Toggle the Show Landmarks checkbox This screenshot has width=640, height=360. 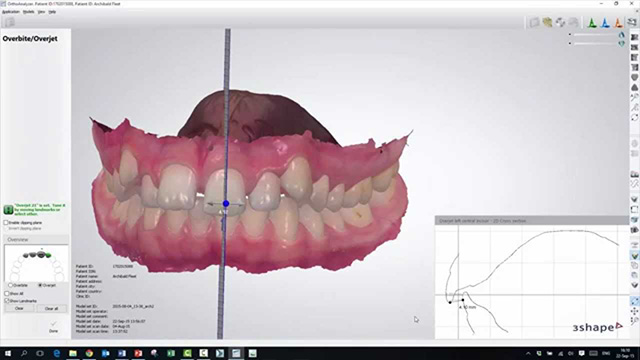pos(7,301)
